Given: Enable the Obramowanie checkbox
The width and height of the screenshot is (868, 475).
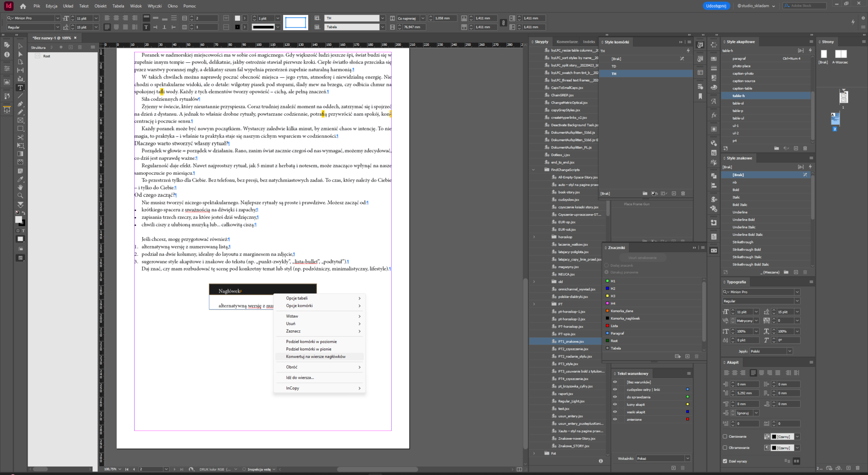Looking at the screenshot, I should 725,447.
